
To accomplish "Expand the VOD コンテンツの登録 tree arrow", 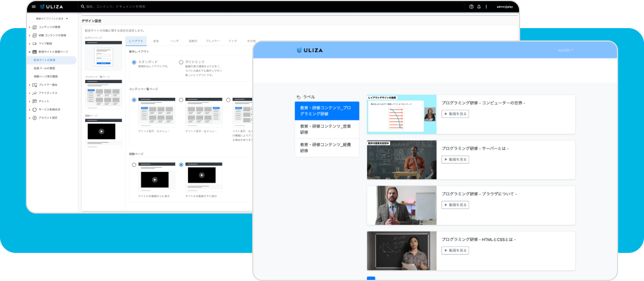I will pos(30,35).
